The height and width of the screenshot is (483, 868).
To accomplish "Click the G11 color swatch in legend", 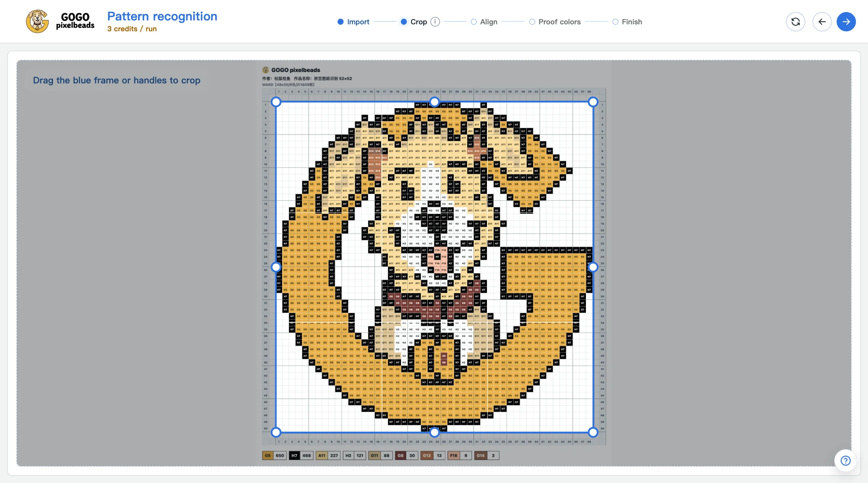I will click(375, 456).
